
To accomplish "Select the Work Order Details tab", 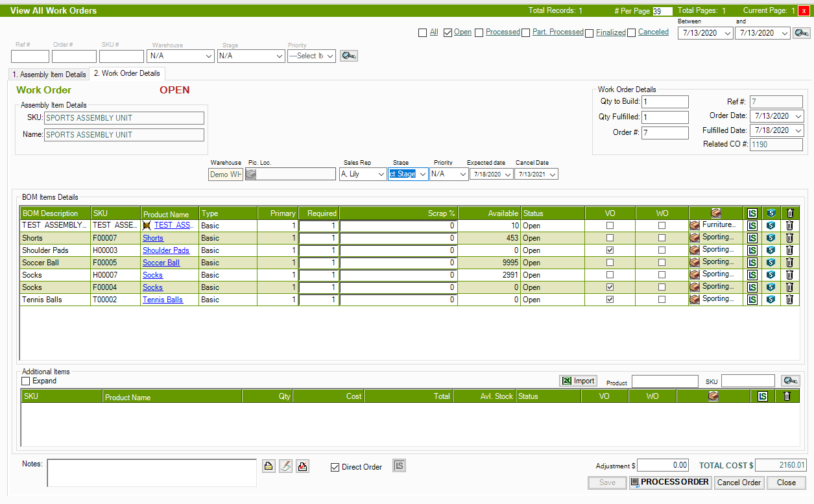I will tap(127, 74).
